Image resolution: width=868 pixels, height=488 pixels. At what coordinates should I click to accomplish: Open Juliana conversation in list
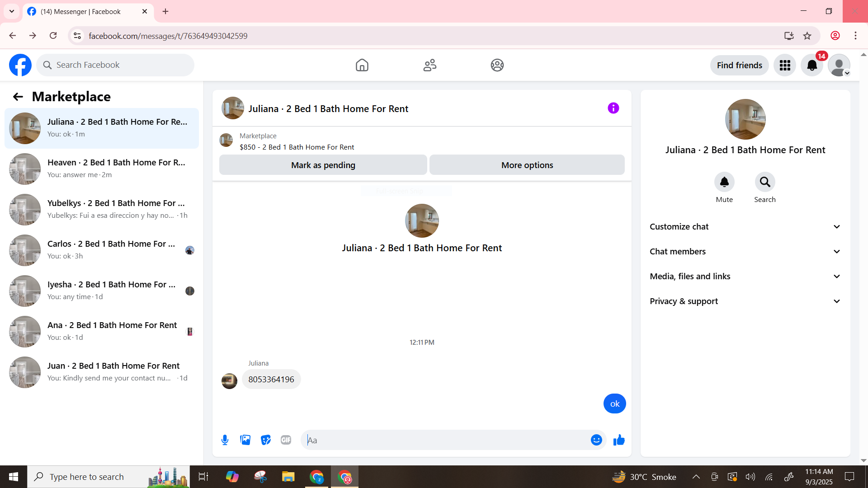(102, 128)
